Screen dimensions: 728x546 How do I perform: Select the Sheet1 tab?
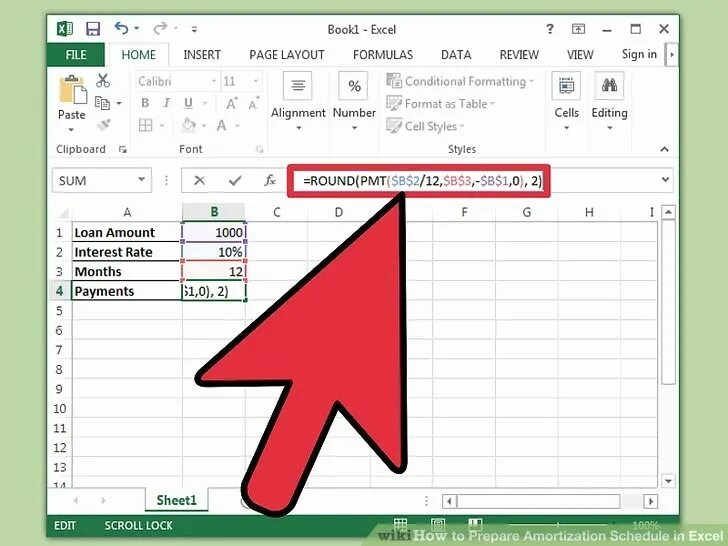pos(176,500)
